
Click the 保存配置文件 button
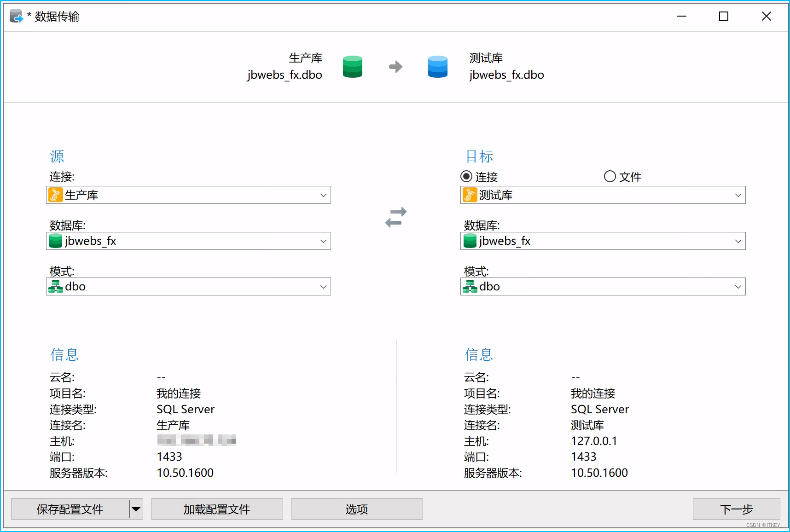(x=70, y=509)
